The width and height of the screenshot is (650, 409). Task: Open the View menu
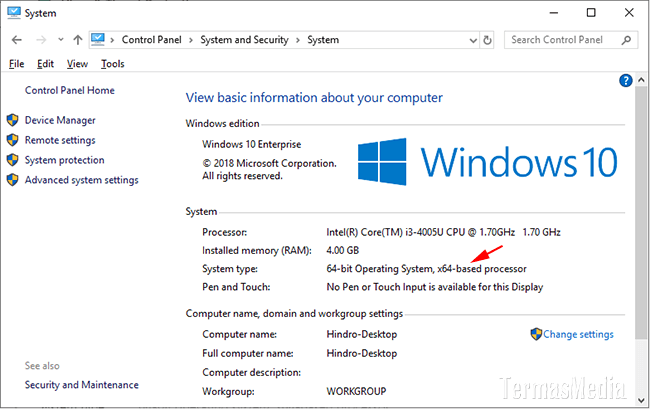(78, 64)
